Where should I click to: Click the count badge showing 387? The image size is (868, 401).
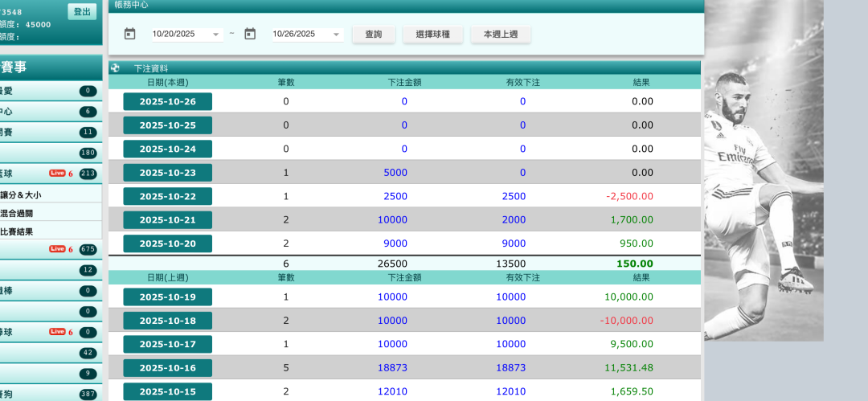[x=88, y=395]
